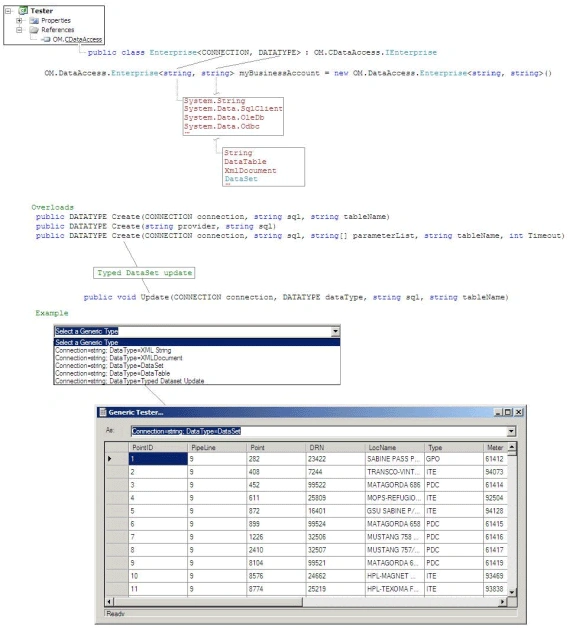Click the grid's vertical scrollbar down arrow
Viewport: 568px width, 628px height.
click(512, 592)
